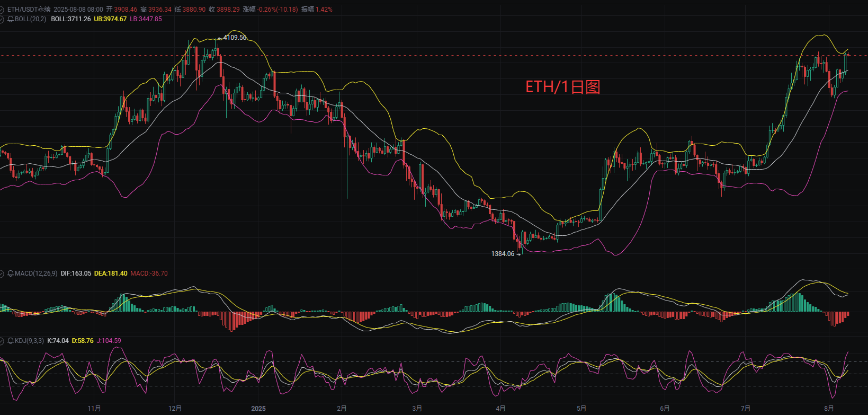This screenshot has width=868, height=415.
Task: Toggle the circle icon before the MACD indicator
Action: [3, 273]
